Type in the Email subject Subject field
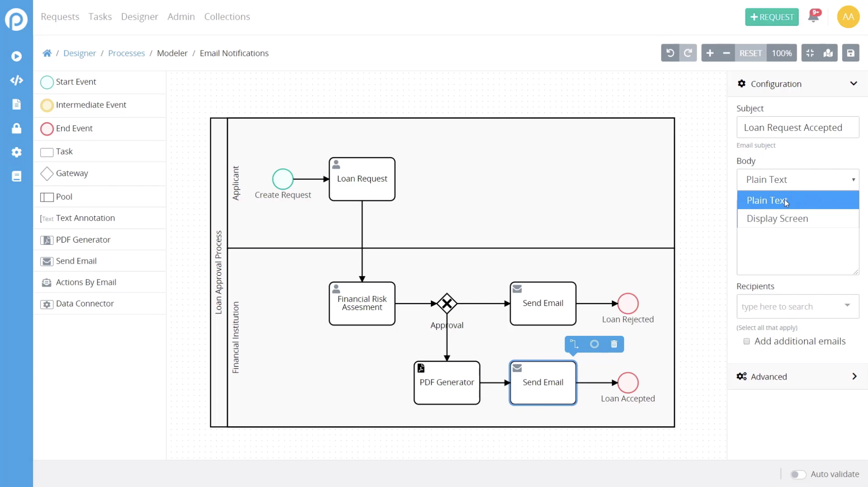The image size is (868, 487). 798,127
